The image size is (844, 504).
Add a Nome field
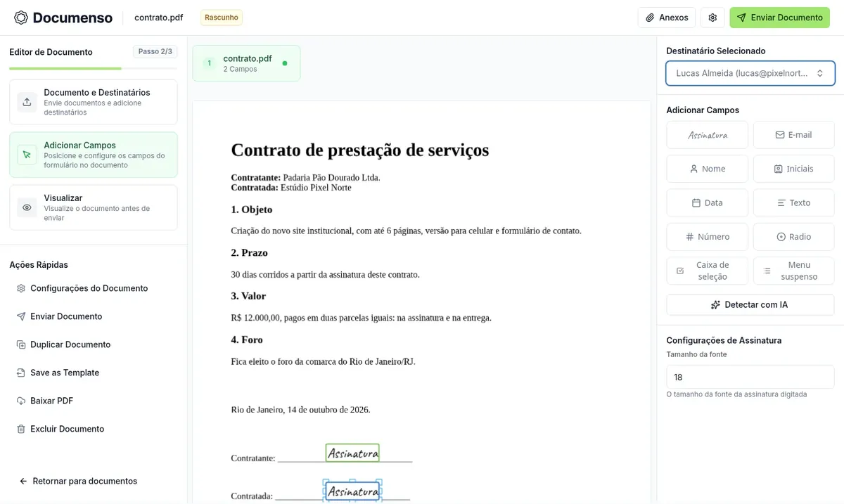click(x=708, y=169)
